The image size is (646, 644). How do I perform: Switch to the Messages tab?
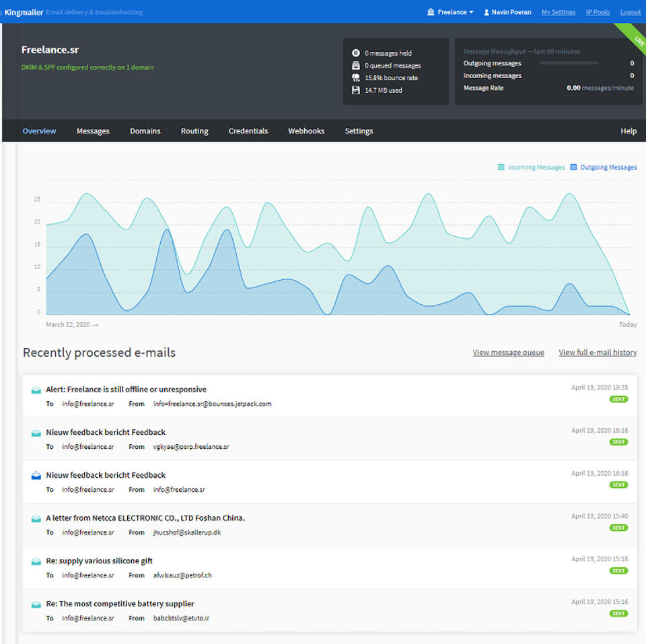[x=93, y=131]
